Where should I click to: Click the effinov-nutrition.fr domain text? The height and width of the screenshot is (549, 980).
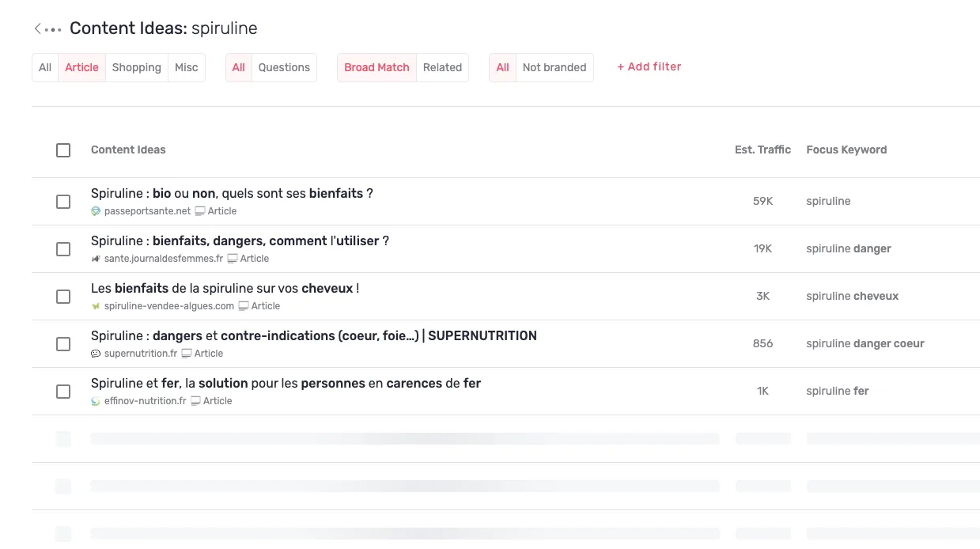146,401
